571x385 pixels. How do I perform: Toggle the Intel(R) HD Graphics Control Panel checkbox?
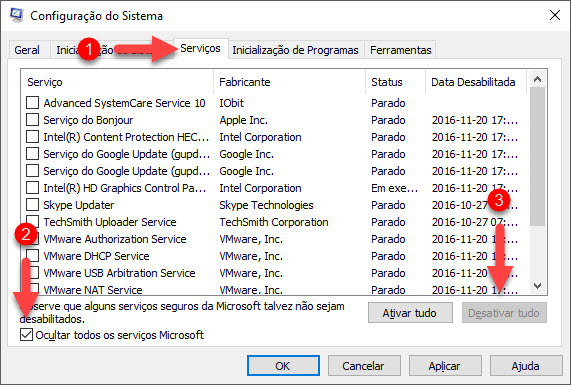(x=32, y=188)
